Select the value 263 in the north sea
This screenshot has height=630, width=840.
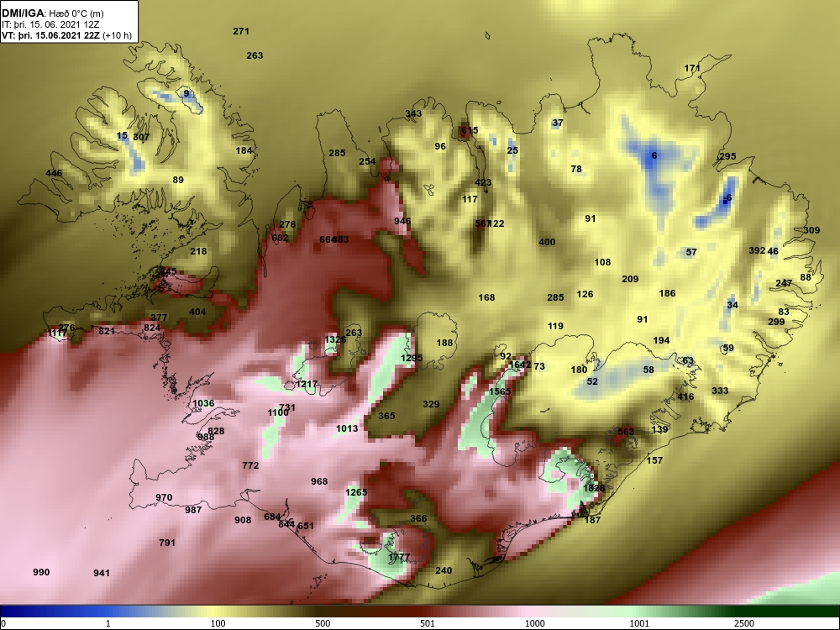[x=255, y=55]
